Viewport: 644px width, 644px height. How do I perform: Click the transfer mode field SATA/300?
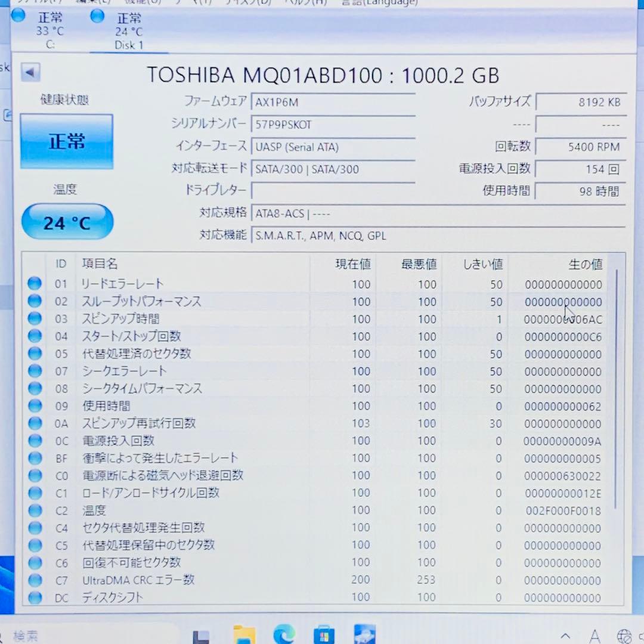point(333,169)
